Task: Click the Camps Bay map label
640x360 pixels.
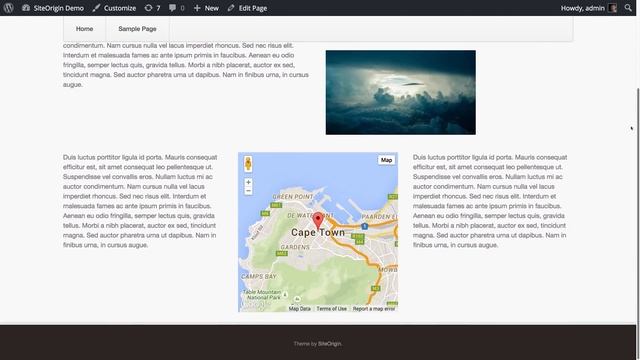Action: click(259, 276)
